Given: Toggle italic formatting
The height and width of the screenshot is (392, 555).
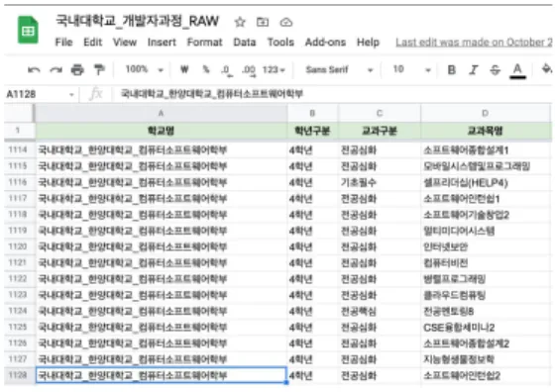Looking at the screenshot, I should pyautogui.click(x=474, y=70).
